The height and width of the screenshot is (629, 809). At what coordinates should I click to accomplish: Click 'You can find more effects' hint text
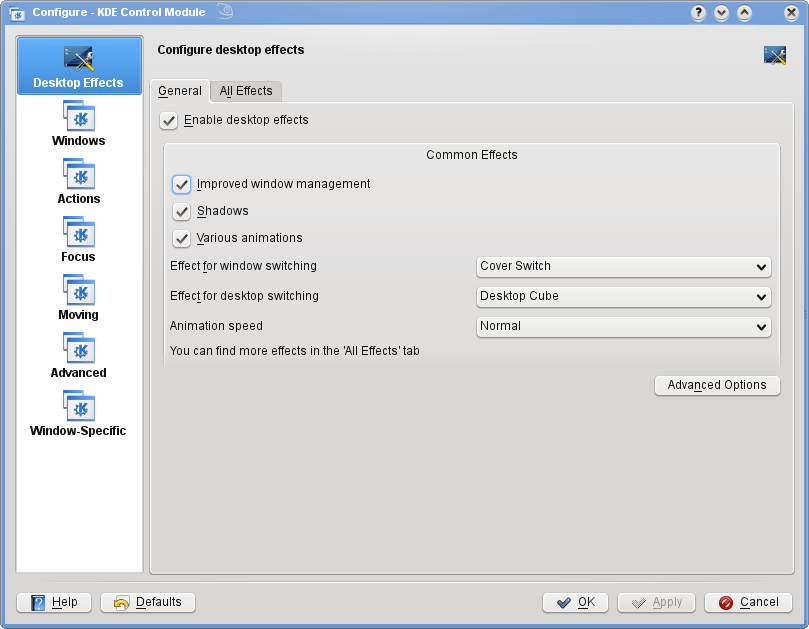click(295, 351)
